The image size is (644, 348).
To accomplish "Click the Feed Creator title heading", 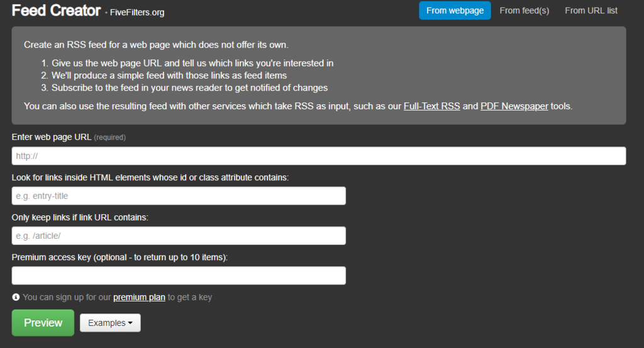I will coord(56,10).
